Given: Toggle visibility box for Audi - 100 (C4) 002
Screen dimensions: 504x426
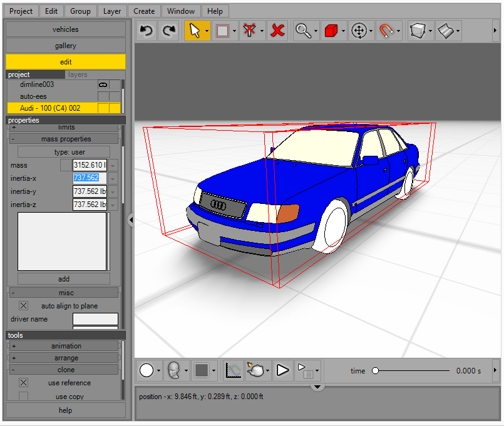Looking at the screenshot, I should [x=103, y=108].
